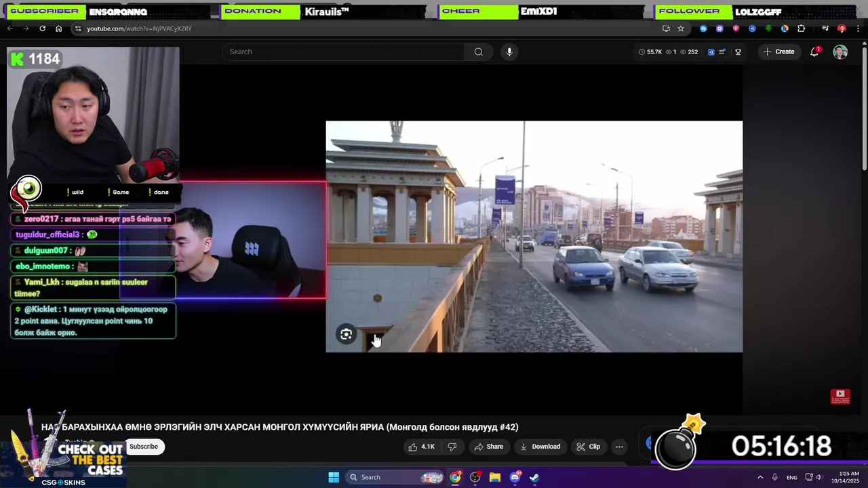Switch the ENG input language
The image size is (868, 488).
791,477
